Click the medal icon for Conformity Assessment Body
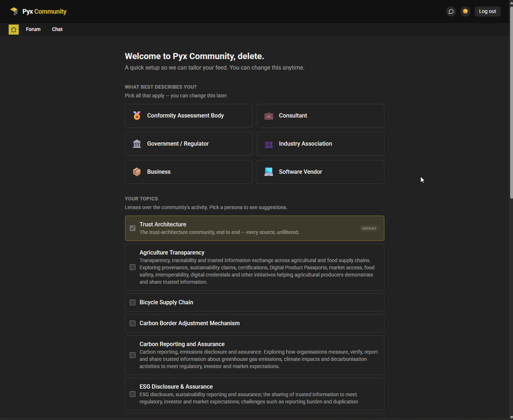 pos(137,116)
